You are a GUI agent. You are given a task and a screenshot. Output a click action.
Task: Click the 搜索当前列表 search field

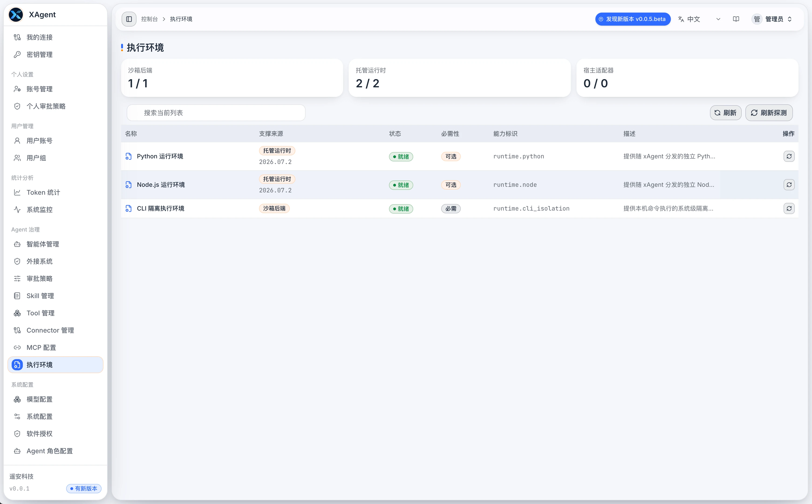point(216,113)
